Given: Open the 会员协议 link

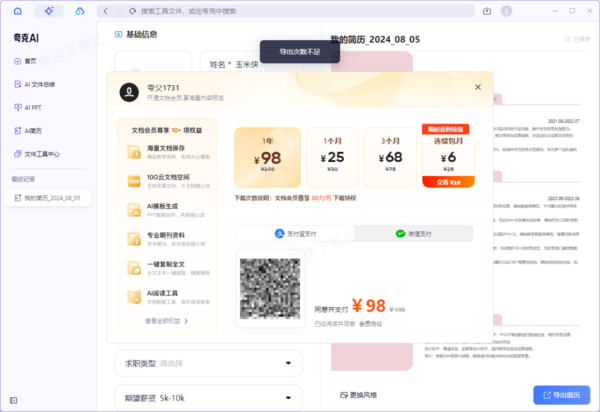Looking at the screenshot, I should 370,324.
